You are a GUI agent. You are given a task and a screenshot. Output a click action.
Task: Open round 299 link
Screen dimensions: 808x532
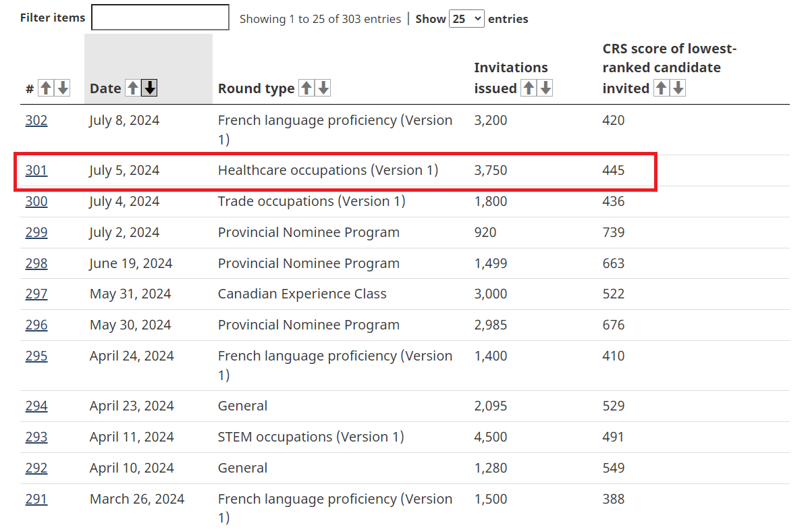click(36, 233)
